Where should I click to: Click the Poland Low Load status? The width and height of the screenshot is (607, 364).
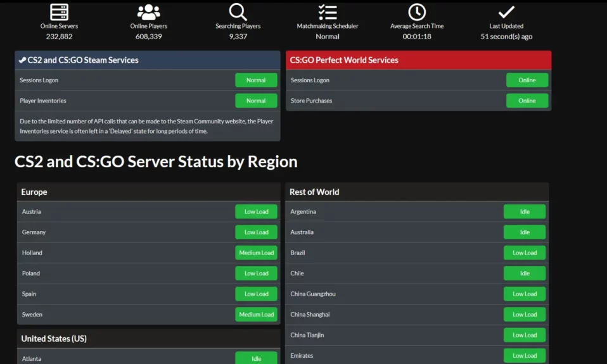click(256, 273)
